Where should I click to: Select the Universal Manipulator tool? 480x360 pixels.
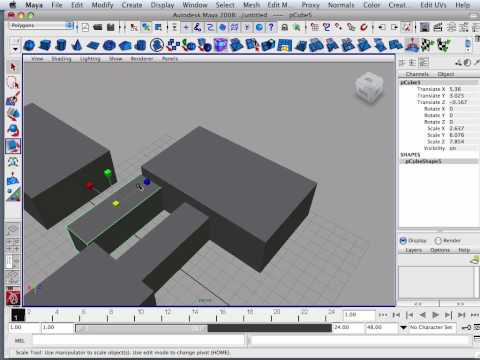tap(13, 162)
